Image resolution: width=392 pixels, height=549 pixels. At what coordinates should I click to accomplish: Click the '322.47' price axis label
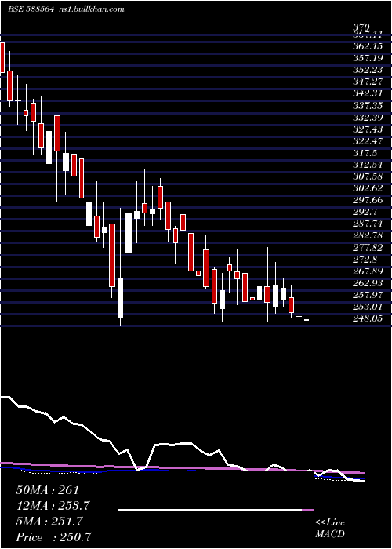(x=368, y=141)
